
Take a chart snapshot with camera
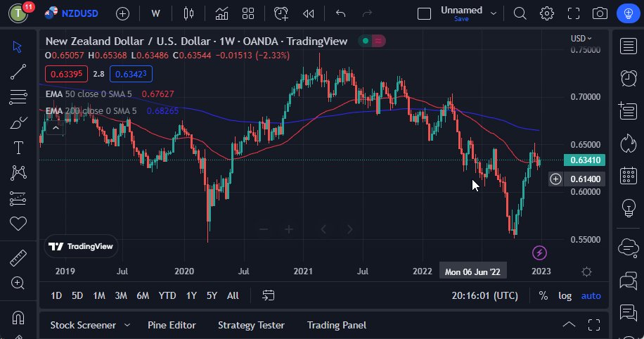pos(600,13)
